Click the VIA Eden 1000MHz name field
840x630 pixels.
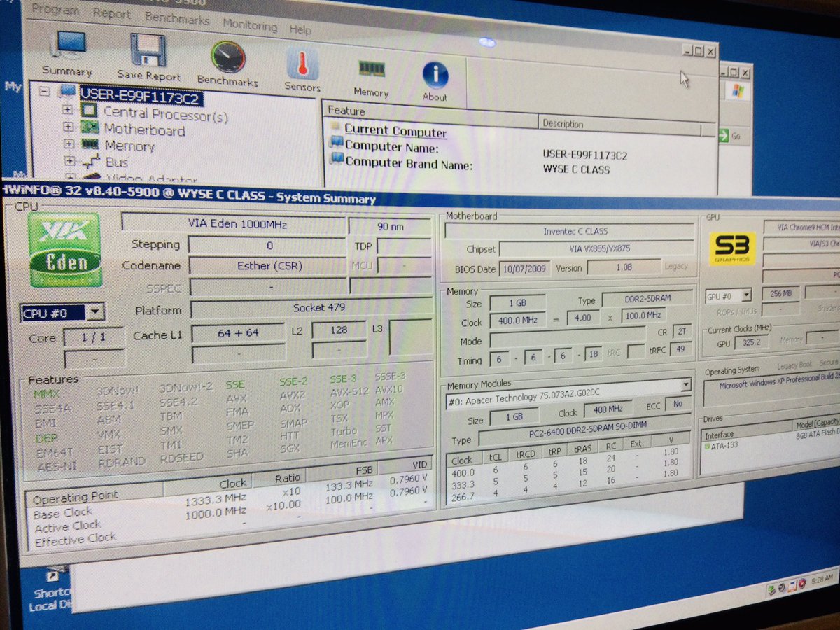234,224
